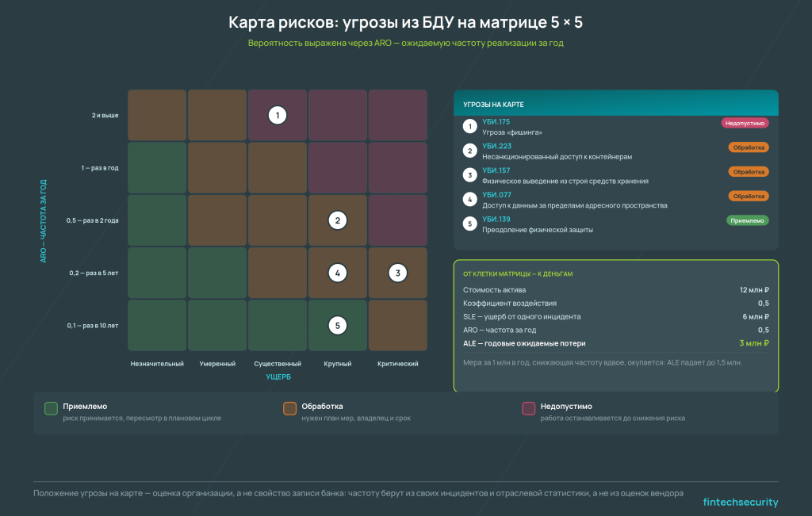Open the УБИ.157 threat link

pos(496,170)
